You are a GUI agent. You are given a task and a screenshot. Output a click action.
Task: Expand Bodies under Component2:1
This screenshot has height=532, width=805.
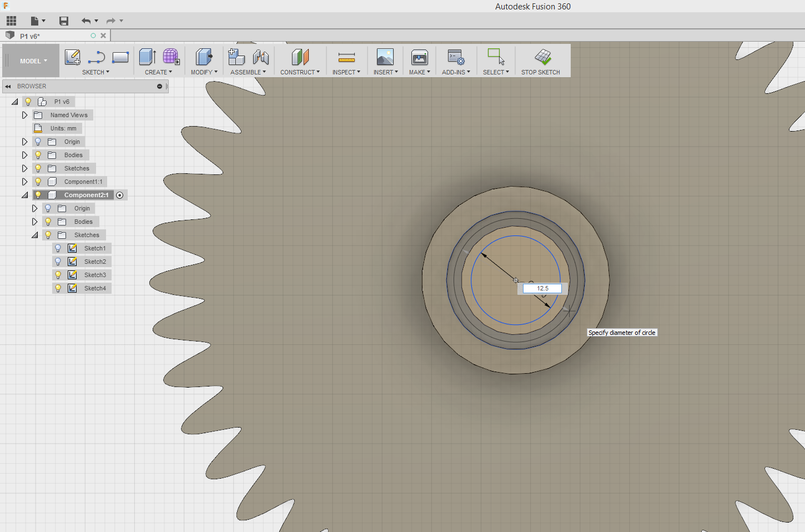[34, 222]
